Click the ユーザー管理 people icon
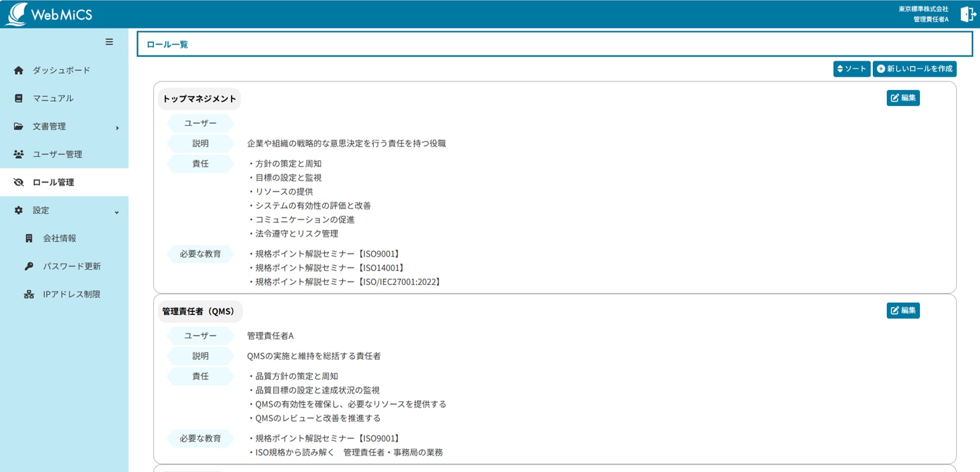 tap(18, 154)
